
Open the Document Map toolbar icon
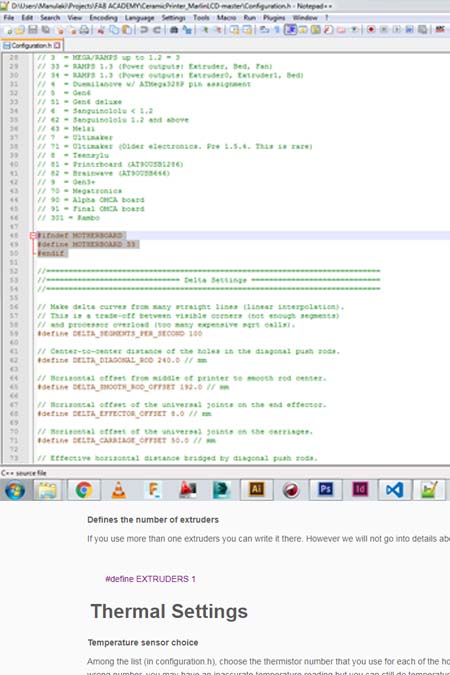point(316,30)
